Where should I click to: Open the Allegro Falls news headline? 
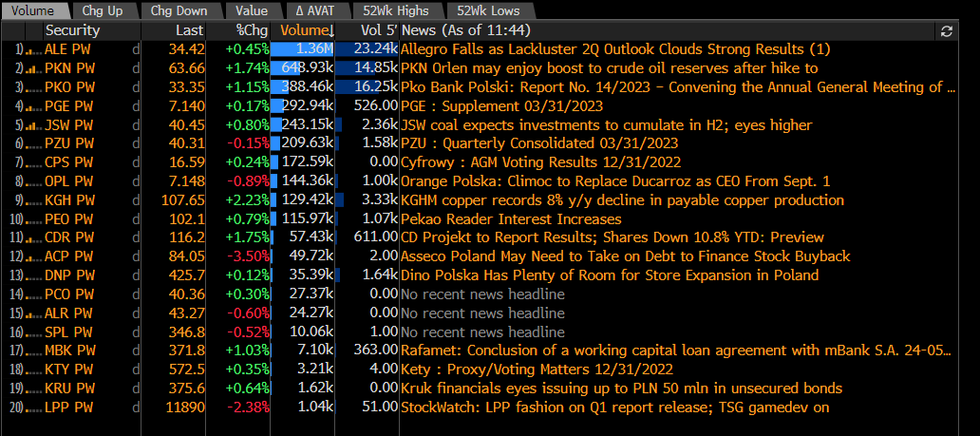[615, 49]
